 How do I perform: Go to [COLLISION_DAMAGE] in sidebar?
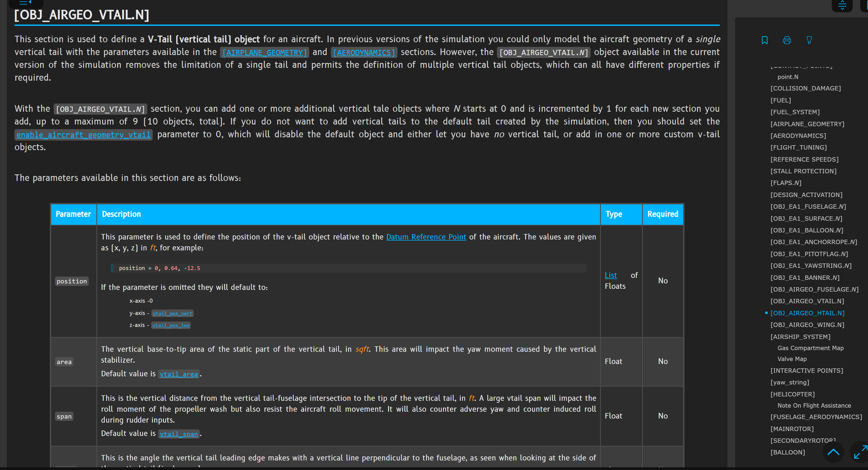point(806,88)
